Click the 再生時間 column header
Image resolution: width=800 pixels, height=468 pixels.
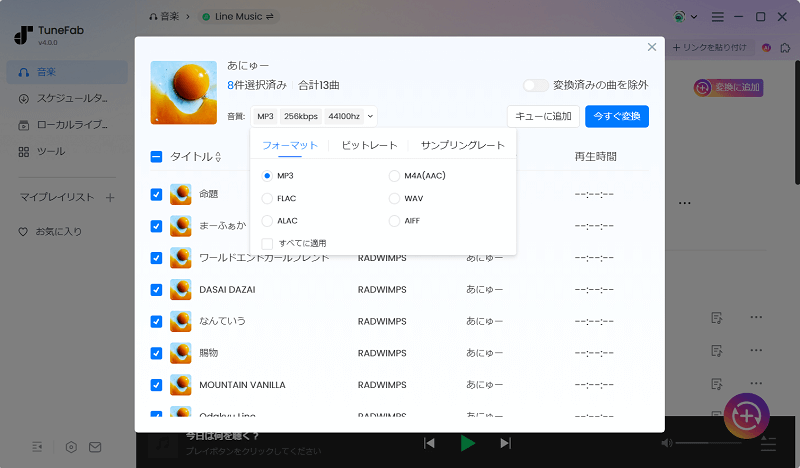coord(595,157)
